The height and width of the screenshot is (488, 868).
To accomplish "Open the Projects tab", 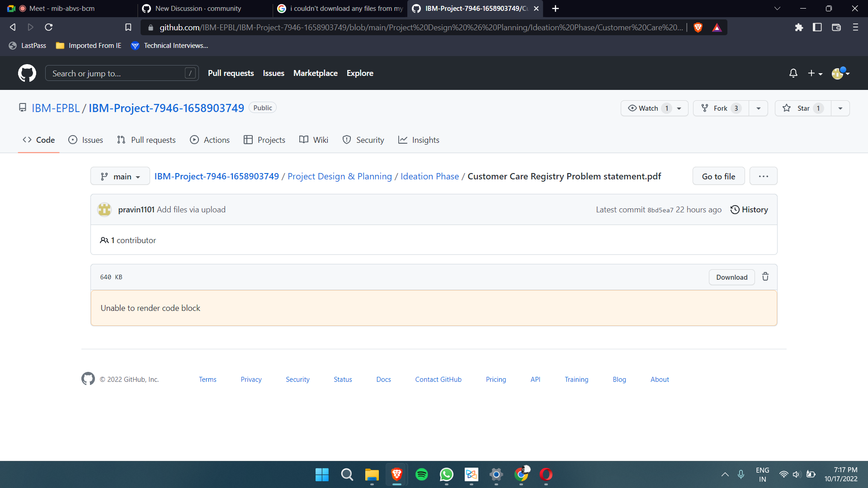I will click(x=264, y=140).
